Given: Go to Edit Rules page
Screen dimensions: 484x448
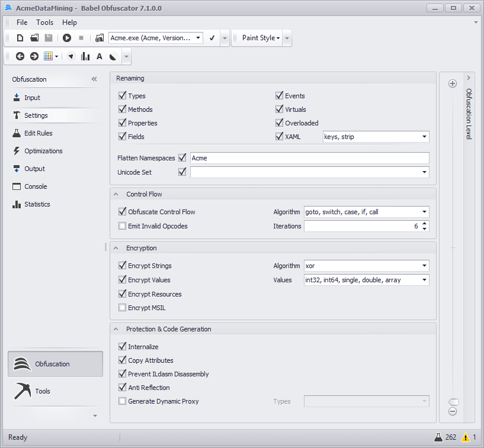Looking at the screenshot, I should tap(38, 133).
